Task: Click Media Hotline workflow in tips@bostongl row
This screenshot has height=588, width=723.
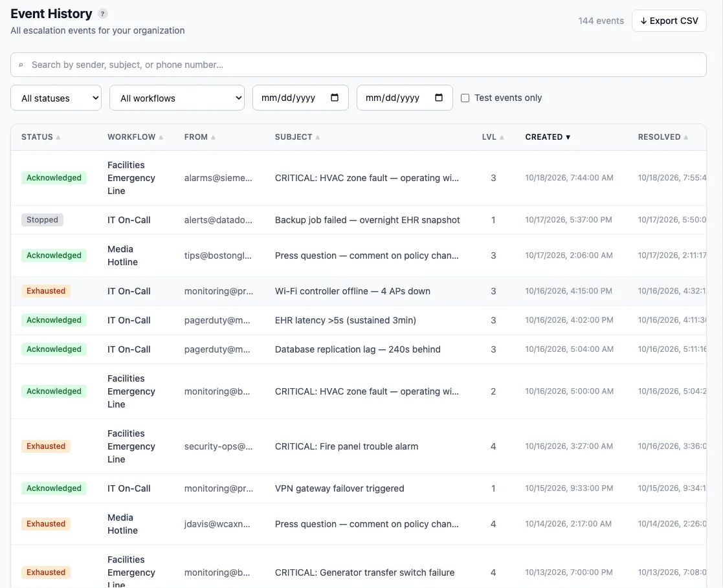Action: point(122,256)
